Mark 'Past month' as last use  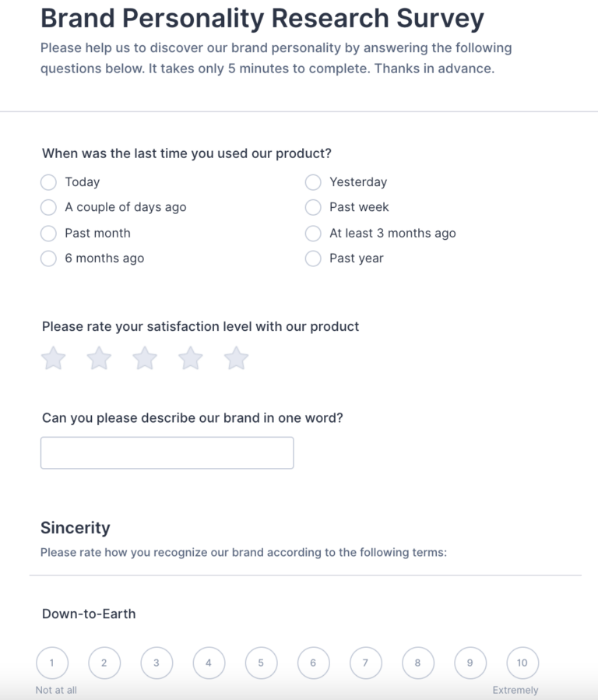tap(48, 233)
